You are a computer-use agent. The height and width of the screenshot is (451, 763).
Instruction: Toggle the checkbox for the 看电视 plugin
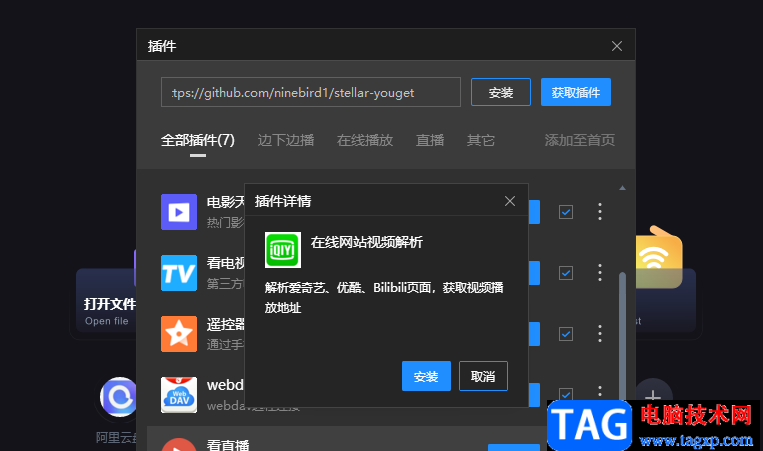coord(565,273)
